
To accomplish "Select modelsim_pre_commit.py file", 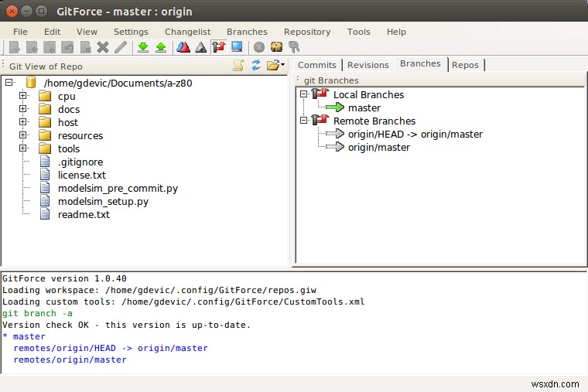I will point(118,189).
